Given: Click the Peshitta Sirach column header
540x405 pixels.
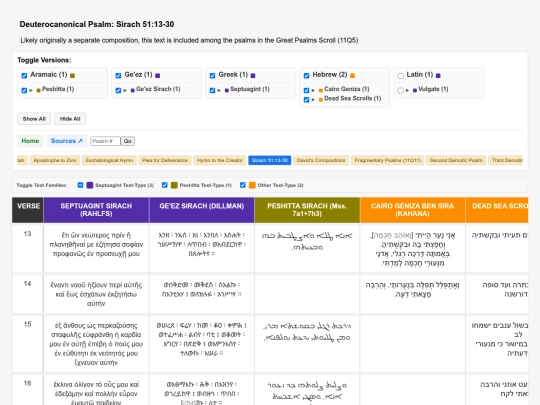Looking at the screenshot, I should (307, 210).
